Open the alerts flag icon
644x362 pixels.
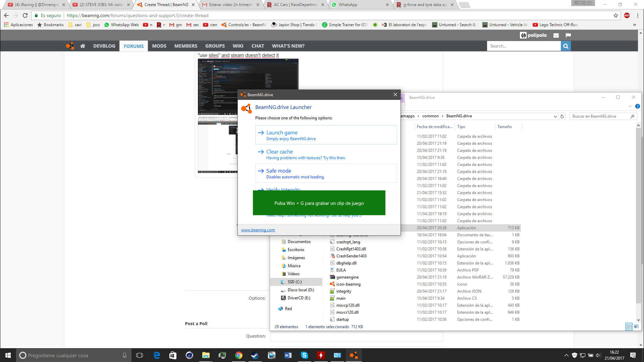(x=568, y=35)
